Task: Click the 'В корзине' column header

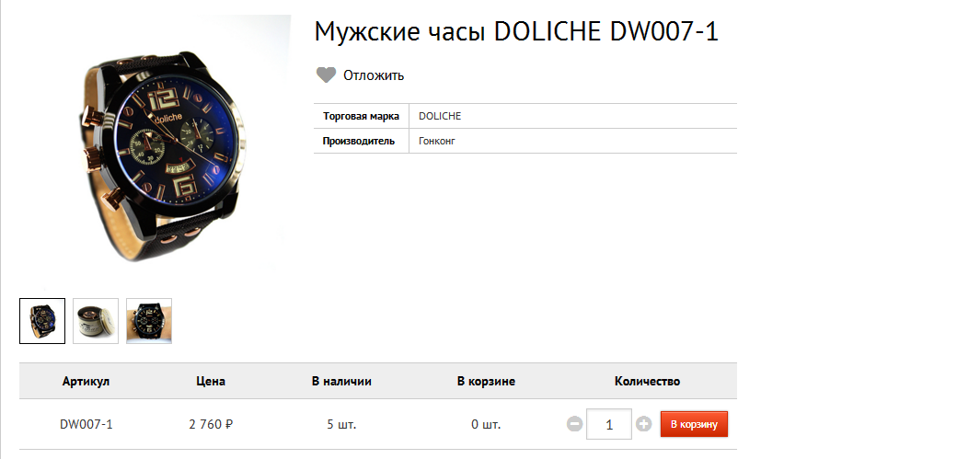Action: [486, 381]
